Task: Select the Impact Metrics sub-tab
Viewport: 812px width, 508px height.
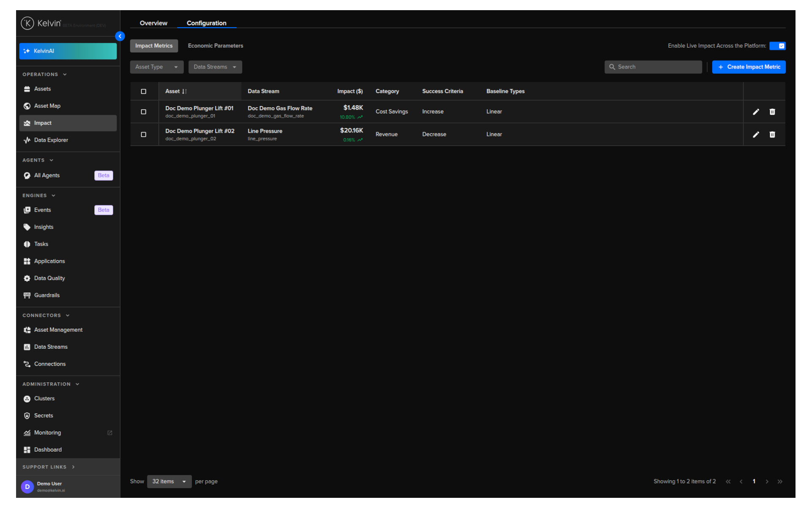Action: click(x=154, y=46)
